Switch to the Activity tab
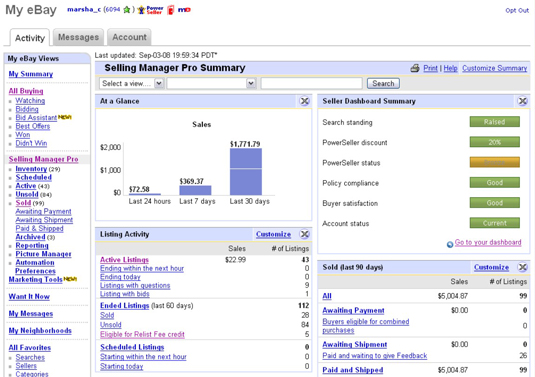The width and height of the screenshot is (535, 377). coord(30,38)
